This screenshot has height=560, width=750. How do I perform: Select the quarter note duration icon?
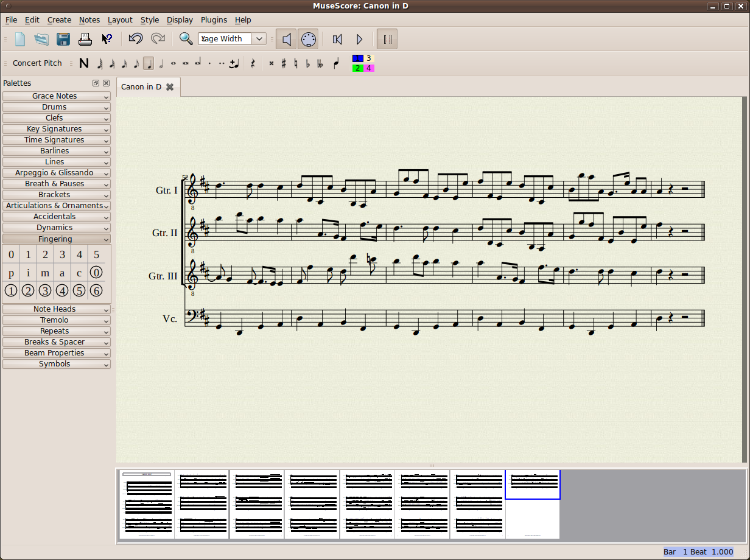(x=149, y=63)
